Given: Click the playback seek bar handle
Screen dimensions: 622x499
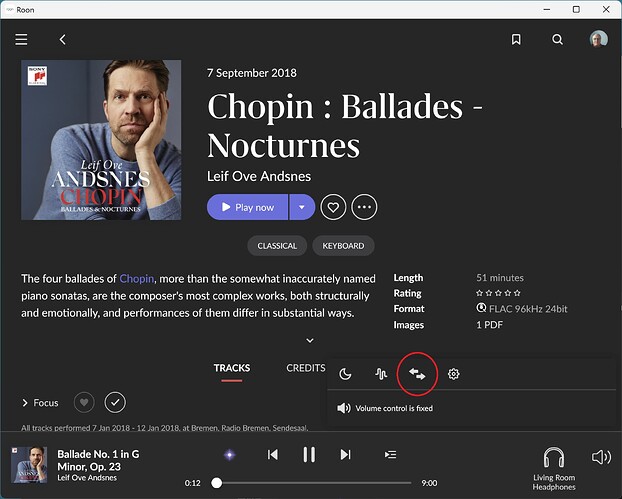Looking at the screenshot, I should coord(217,483).
